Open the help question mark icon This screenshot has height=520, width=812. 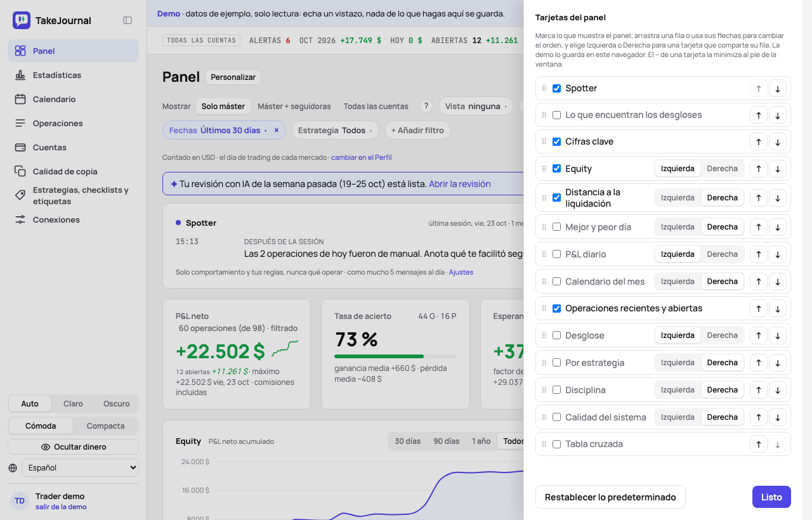(426, 106)
